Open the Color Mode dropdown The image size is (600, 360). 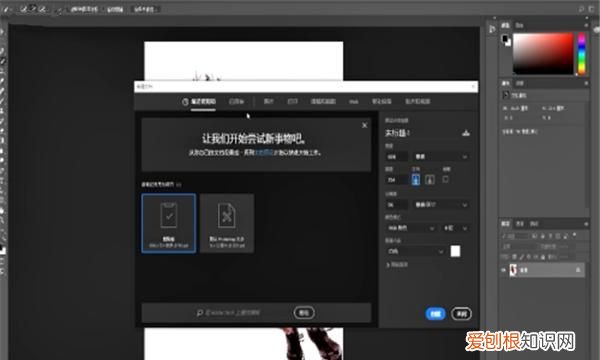click(x=411, y=228)
